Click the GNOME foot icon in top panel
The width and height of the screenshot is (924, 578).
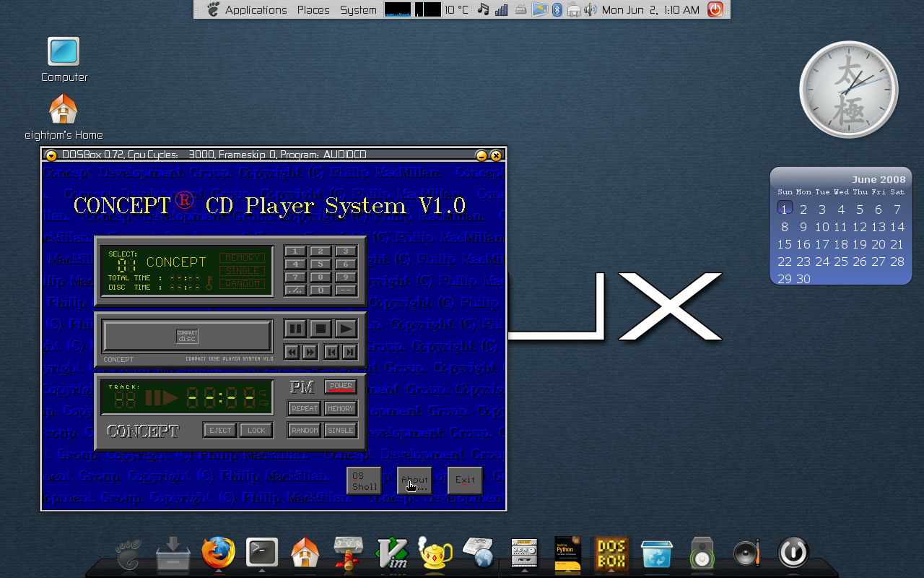point(213,9)
